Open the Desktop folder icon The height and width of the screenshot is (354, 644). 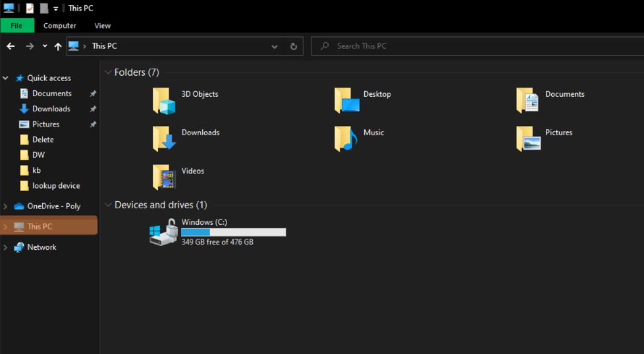[x=346, y=100]
